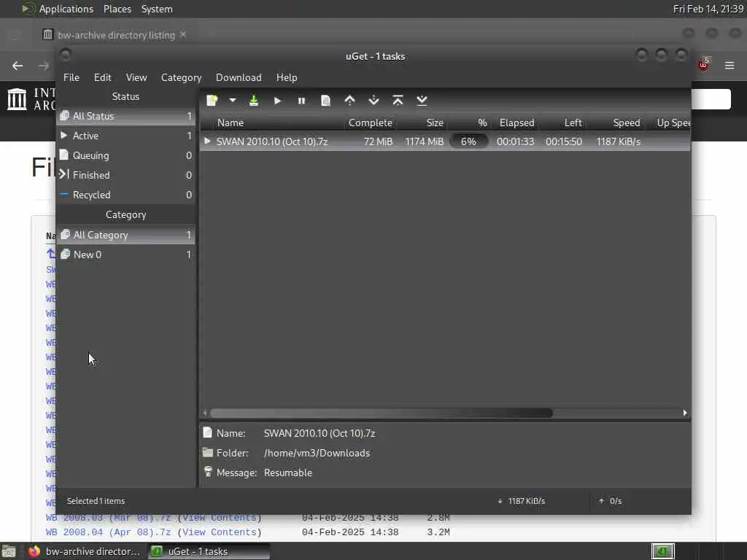
Task: Click the left scroll arrow of download list
Action: [205, 413]
